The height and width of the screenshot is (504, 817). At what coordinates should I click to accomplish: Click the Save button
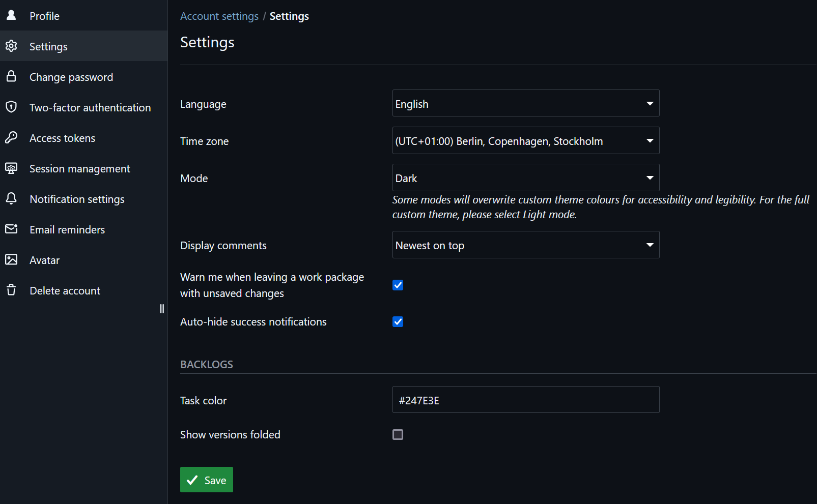(x=207, y=480)
